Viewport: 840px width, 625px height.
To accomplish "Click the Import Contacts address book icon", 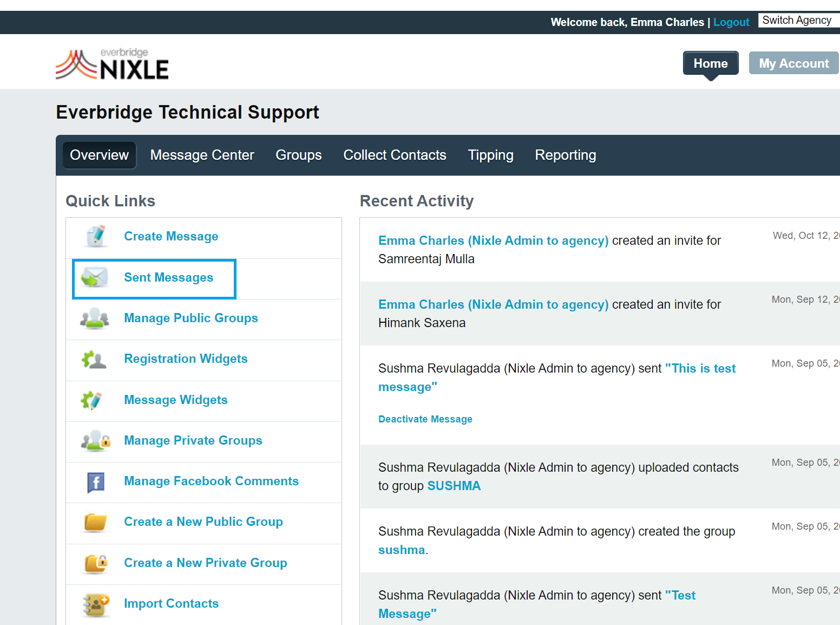I will click(x=96, y=604).
